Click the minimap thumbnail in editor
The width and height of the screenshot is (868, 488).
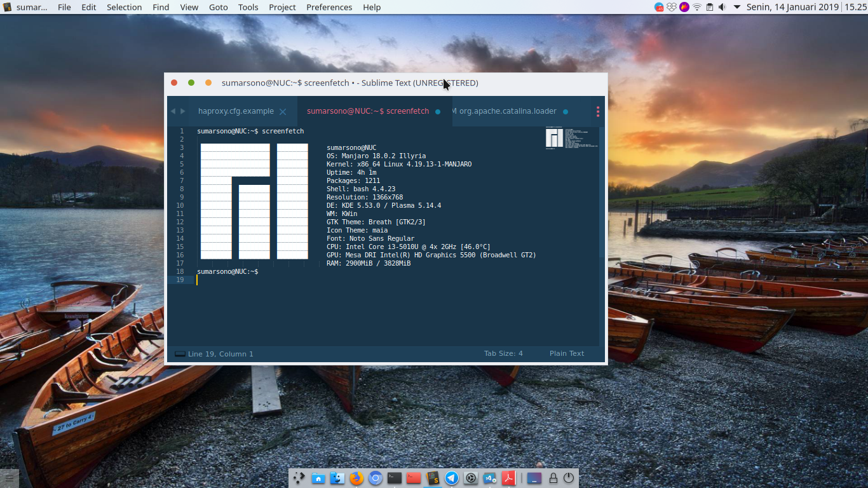571,138
